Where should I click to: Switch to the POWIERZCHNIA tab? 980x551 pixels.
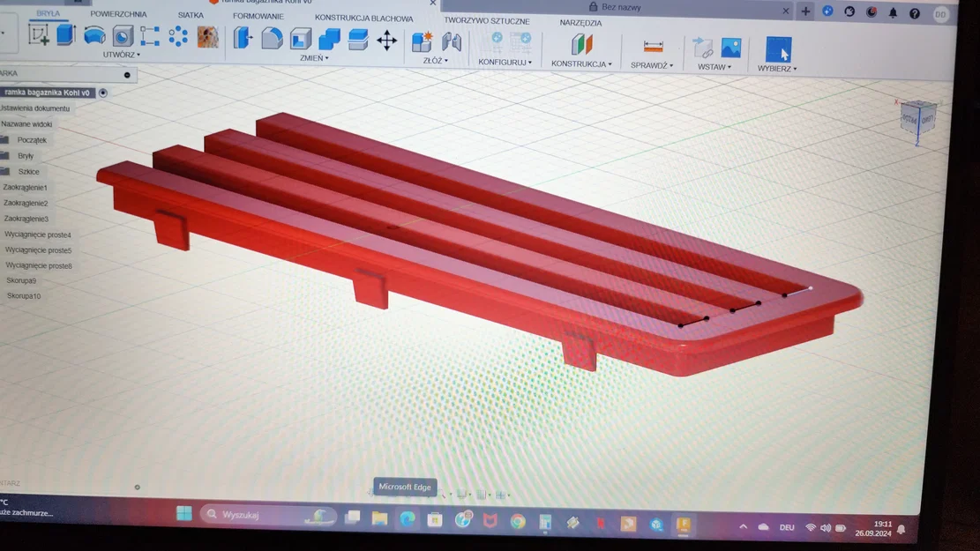point(118,14)
